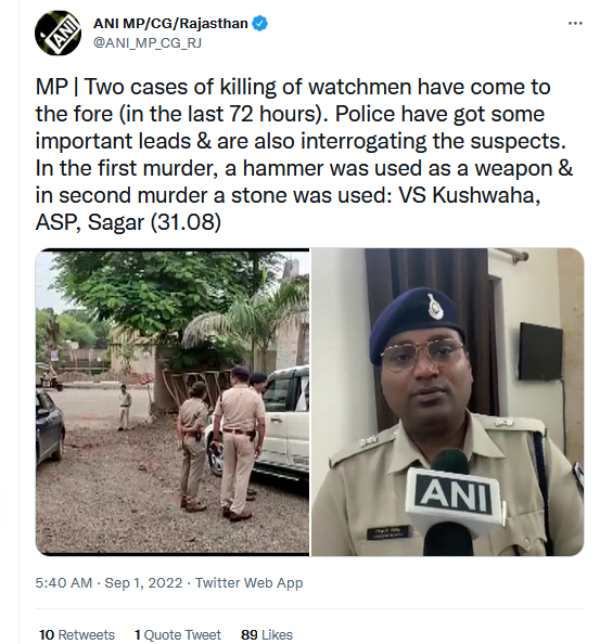Click the wall-mounted TV in right photo
Image resolution: width=600 pixels, height=644 pixels.
point(540,351)
